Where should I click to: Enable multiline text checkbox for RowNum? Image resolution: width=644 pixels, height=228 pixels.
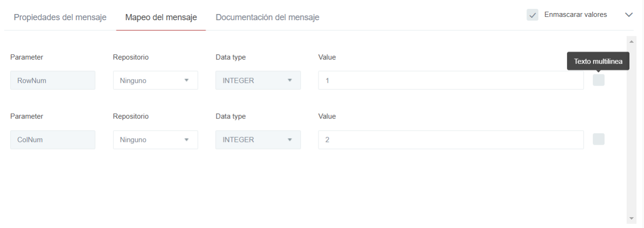pyautogui.click(x=598, y=80)
